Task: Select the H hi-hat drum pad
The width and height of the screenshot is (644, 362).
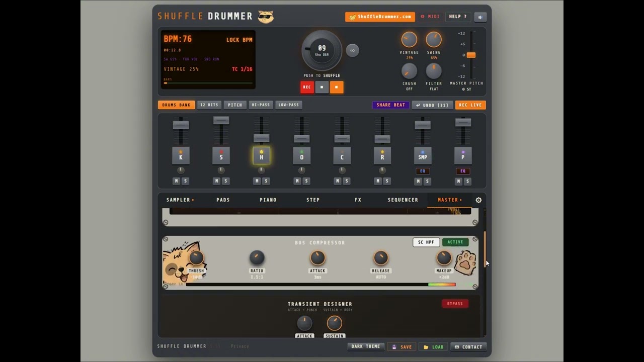Action: point(261,157)
